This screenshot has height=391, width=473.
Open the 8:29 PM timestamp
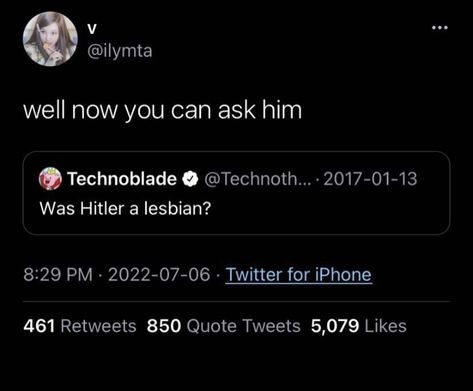pos(58,275)
